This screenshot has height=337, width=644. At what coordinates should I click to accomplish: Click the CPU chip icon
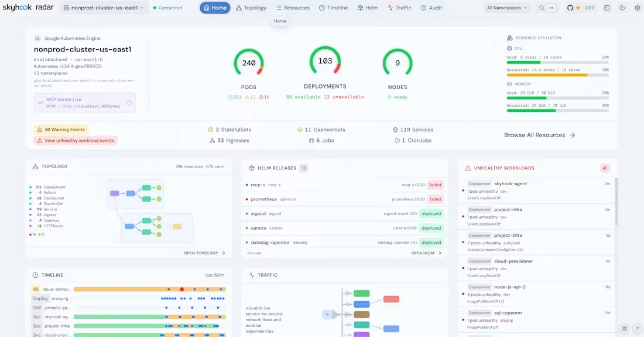point(509,49)
